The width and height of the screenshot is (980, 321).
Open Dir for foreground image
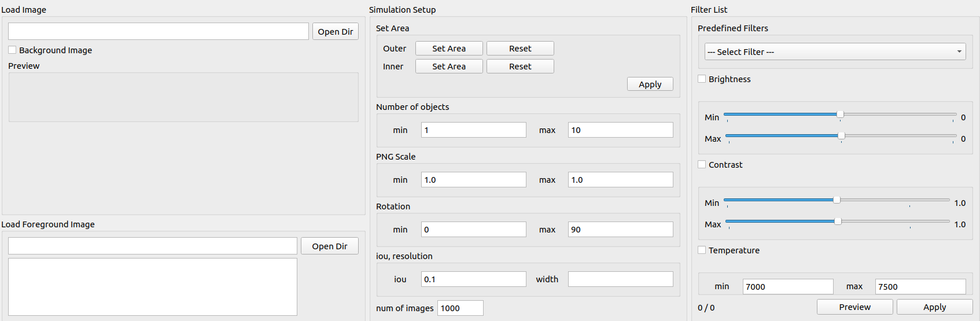(x=330, y=246)
